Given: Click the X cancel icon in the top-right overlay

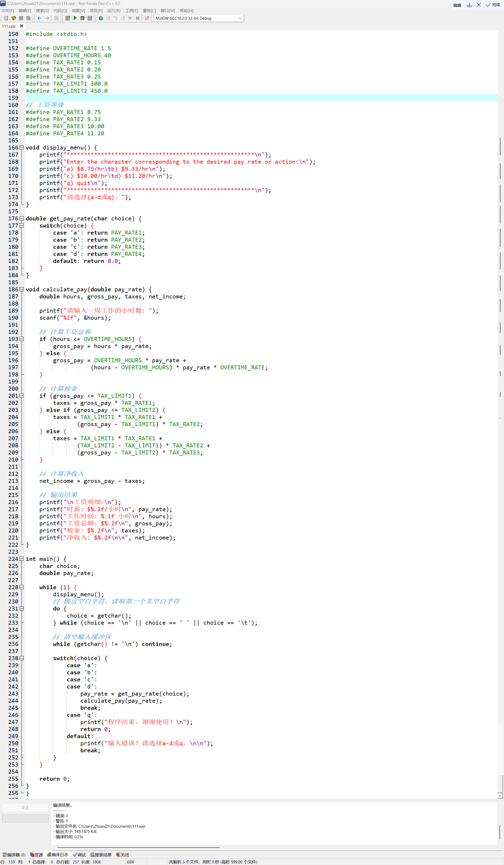Looking at the screenshot, I should (479, 5).
